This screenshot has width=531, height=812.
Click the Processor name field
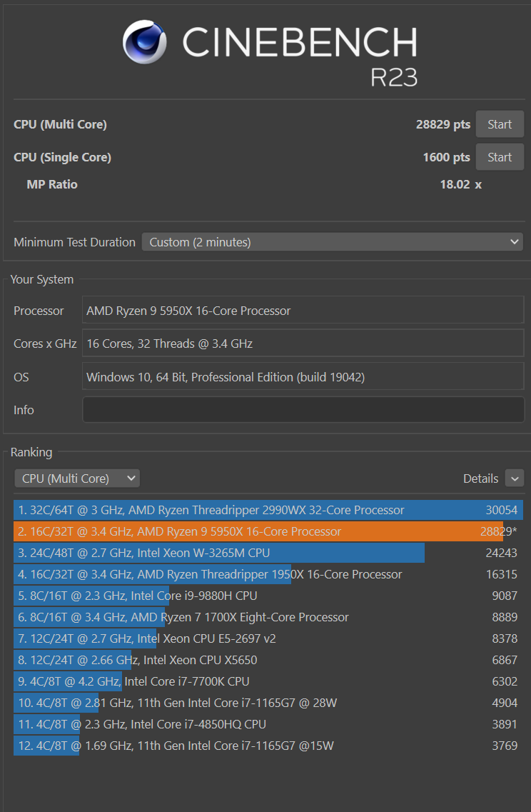[x=303, y=310]
